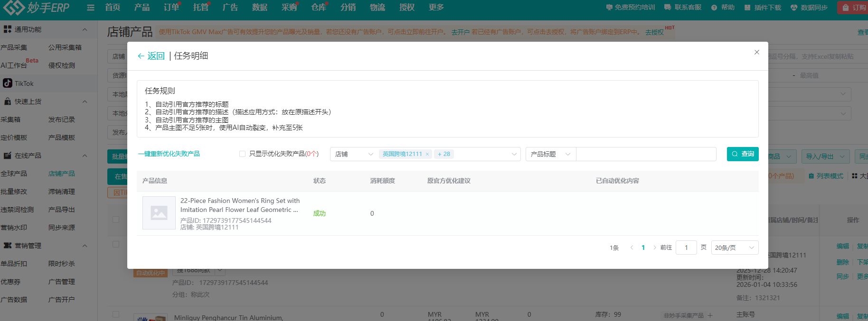Click the ring set product thumbnail
The image size is (868, 321).
point(159,213)
